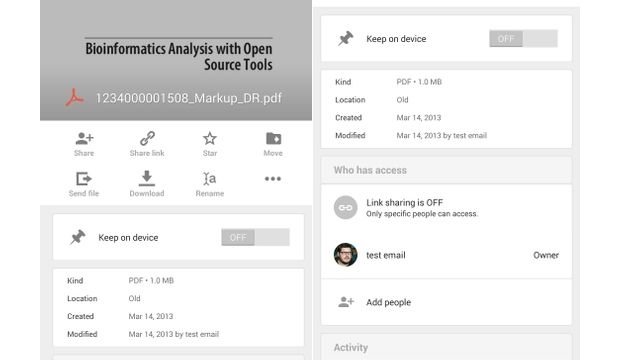Click 'Keep on device' label in right card
This screenshot has width=639, height=360.
coord(396,39)
